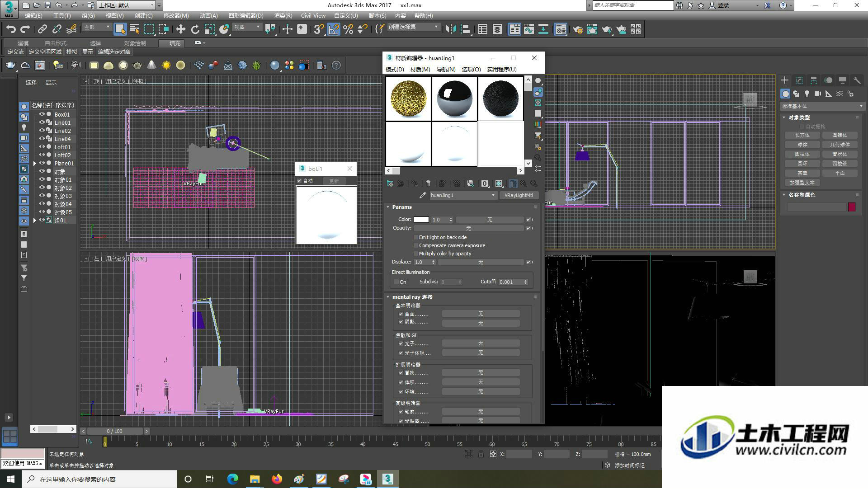Open the Windows Start menu
Screen dimensions: 868x489
11,479
